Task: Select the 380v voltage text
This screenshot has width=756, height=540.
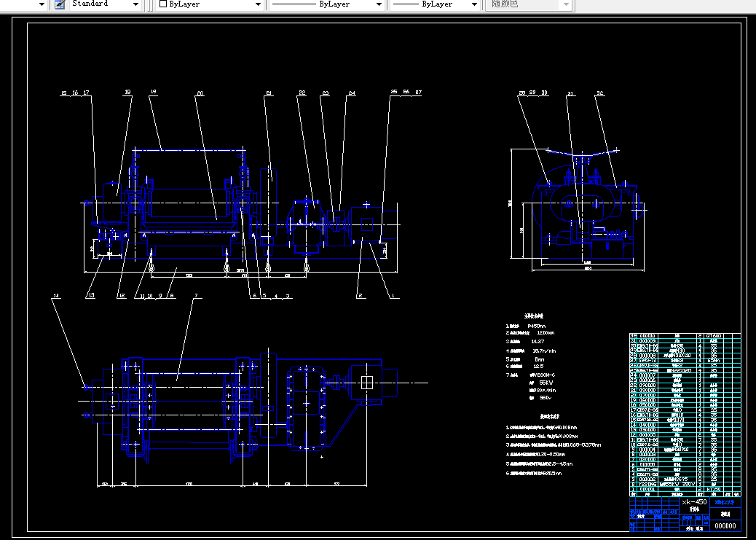Action: click(545, 398)
